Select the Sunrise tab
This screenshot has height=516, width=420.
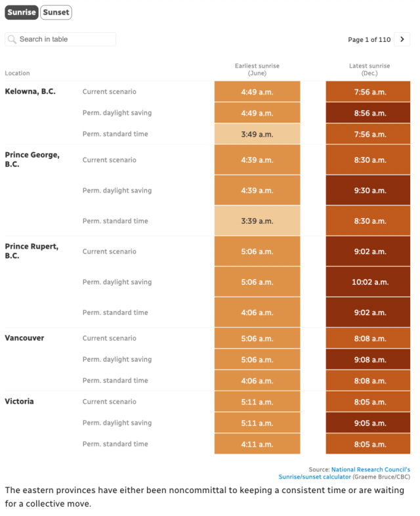(22, 12)
